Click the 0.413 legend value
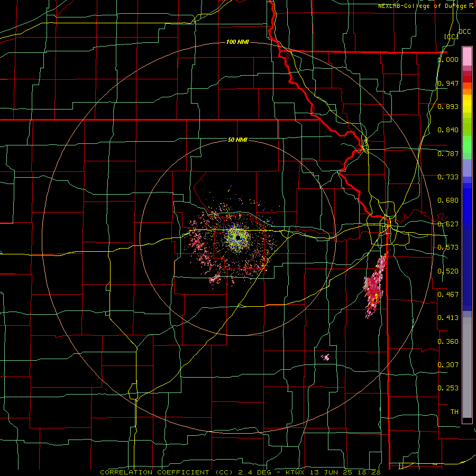Screen dimensions: 476x476 coord(448,318)
